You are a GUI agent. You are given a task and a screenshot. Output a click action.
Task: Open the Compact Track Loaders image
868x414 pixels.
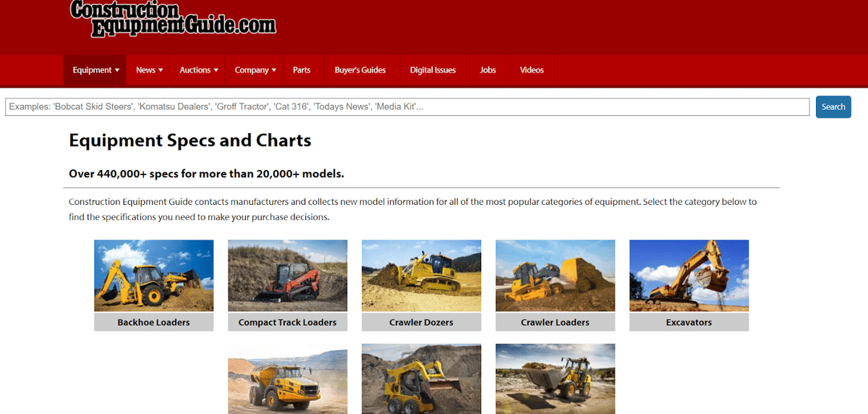pyautogui.click(x=287, y=276)
